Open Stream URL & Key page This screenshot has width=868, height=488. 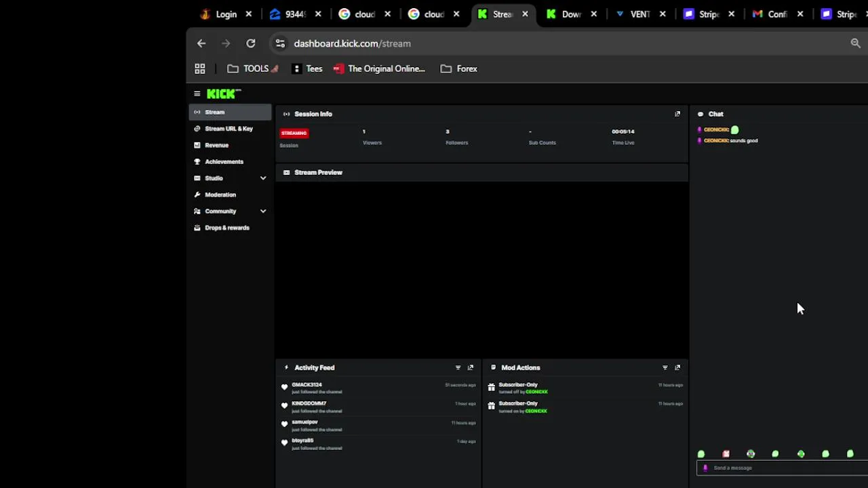(230, 129)
